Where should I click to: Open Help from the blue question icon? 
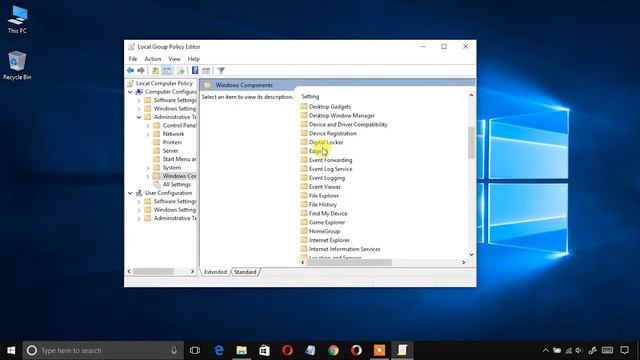coord(195,71)
